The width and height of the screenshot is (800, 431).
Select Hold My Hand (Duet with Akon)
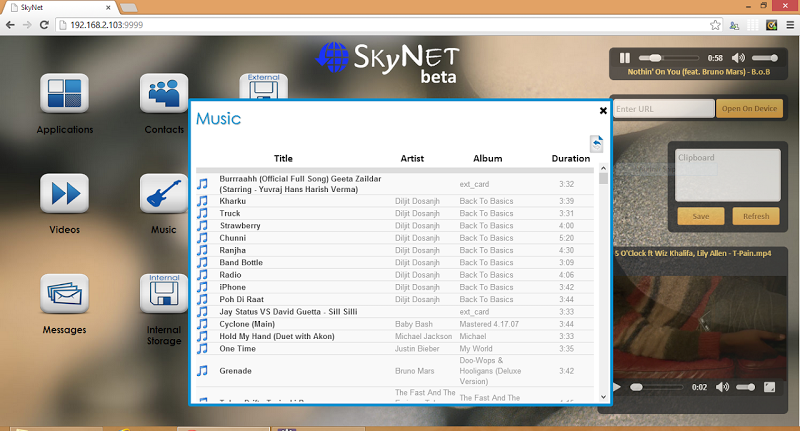click(x=277, y=336)
